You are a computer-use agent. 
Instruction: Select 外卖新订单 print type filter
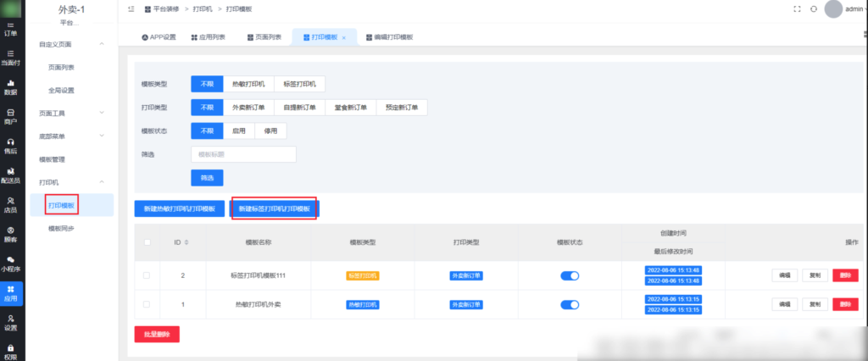[248, 108]
